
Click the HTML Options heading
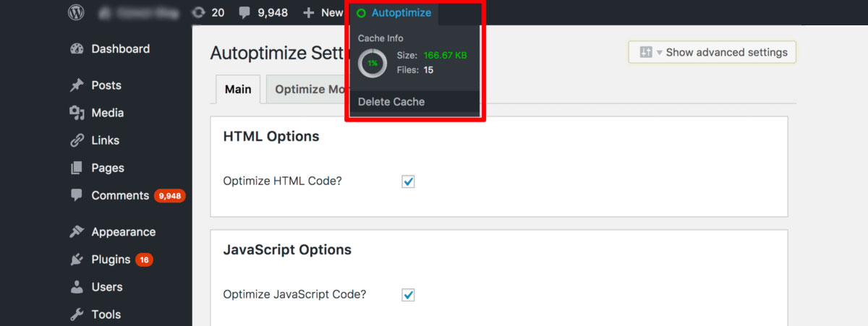click(x=271, y=136)
